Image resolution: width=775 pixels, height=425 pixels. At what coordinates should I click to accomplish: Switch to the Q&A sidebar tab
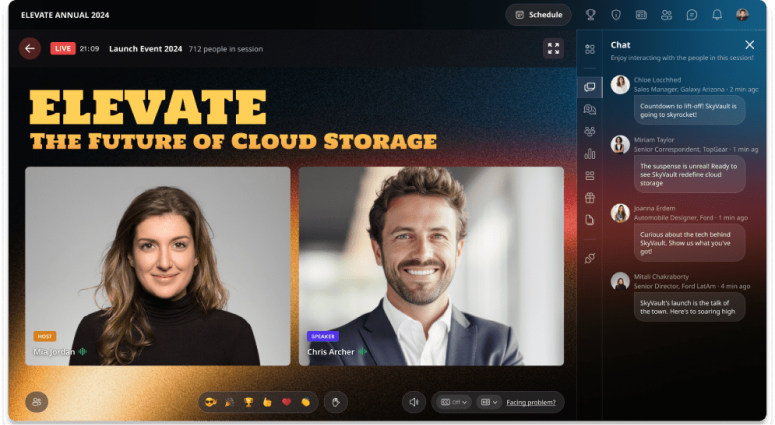[x=590, y=109]
